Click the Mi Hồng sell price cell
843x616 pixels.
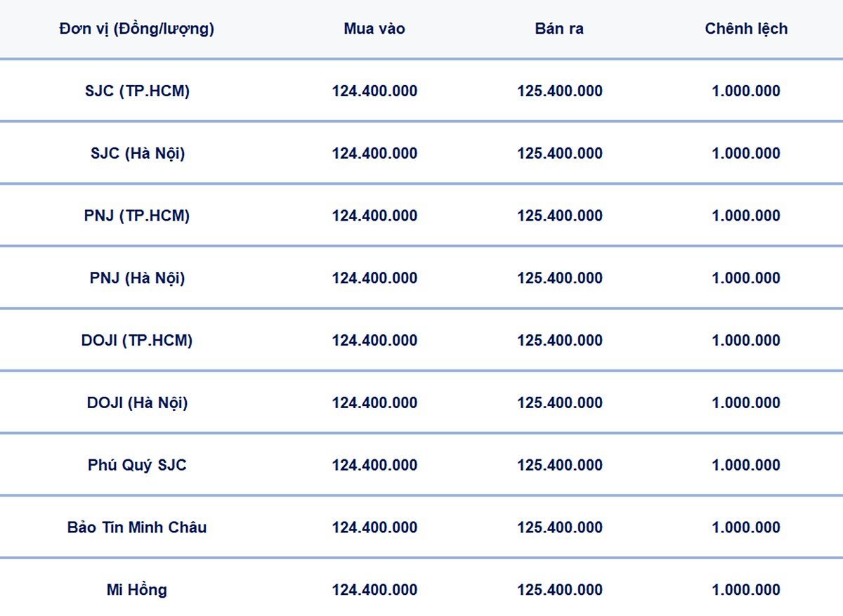click(560, 590)
